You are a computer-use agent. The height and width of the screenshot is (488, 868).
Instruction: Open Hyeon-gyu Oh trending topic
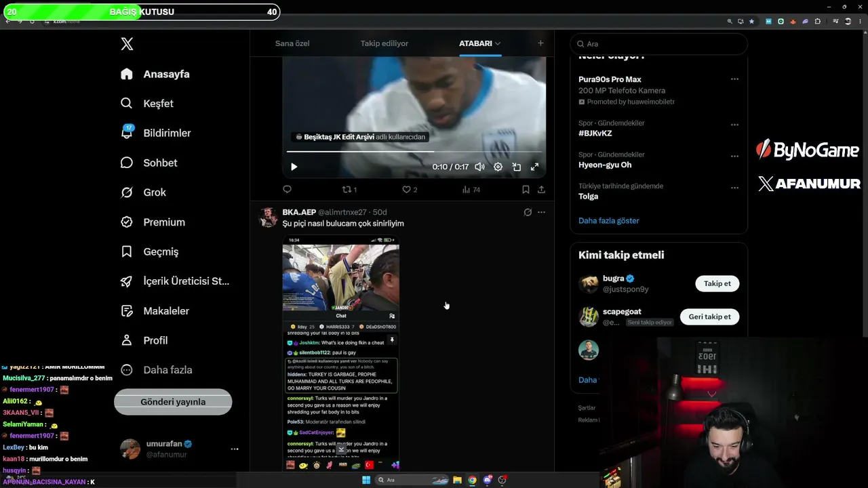605,165
